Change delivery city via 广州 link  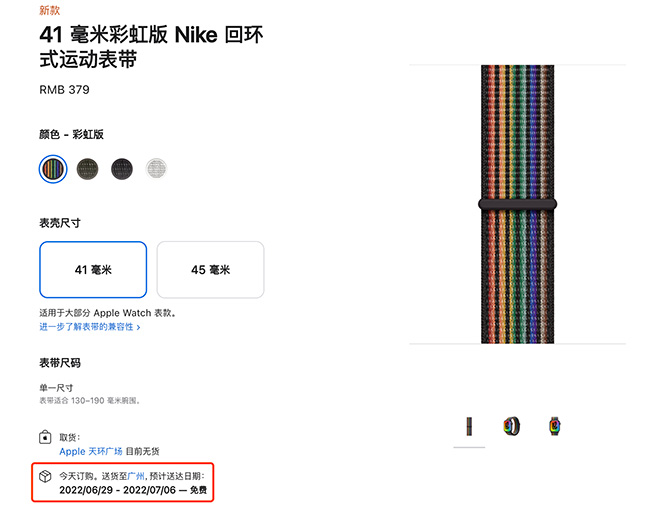point(135,477)
